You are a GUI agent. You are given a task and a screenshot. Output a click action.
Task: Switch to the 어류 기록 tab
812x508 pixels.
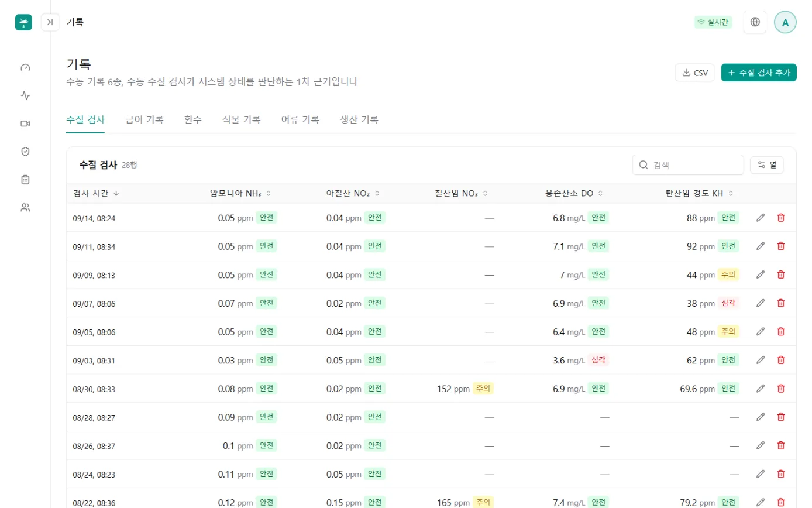click(x=301, y=120)
